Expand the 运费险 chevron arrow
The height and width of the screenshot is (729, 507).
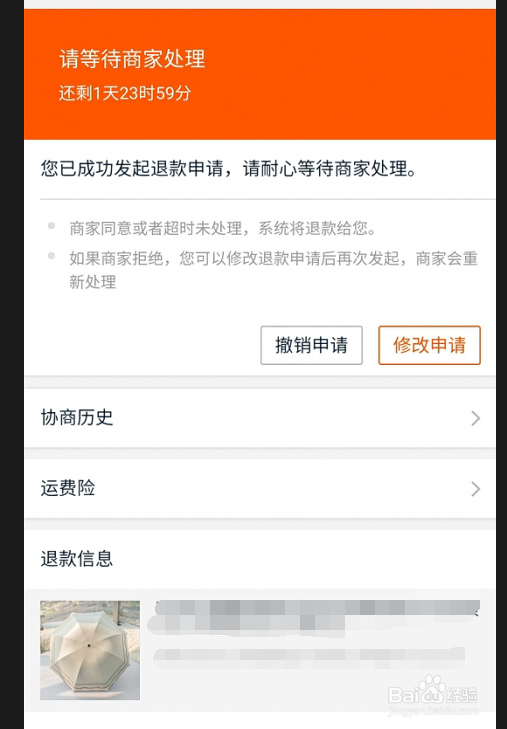[475, 489]
